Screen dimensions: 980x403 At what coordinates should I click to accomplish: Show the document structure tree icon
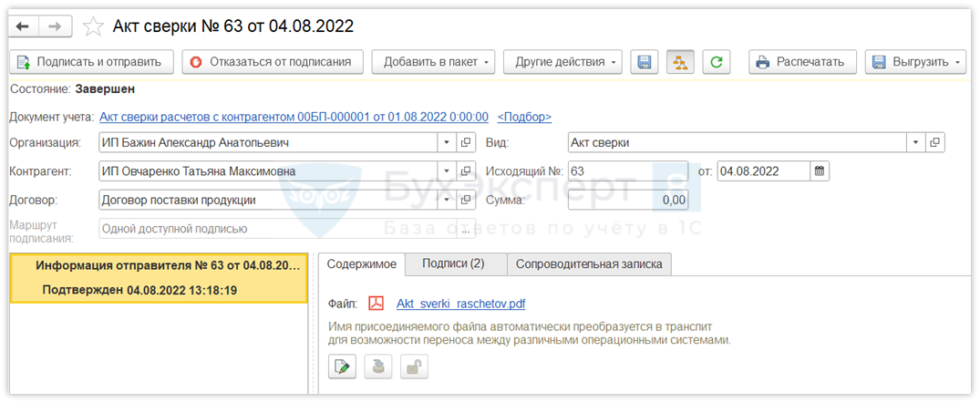[x=681, y=62]
